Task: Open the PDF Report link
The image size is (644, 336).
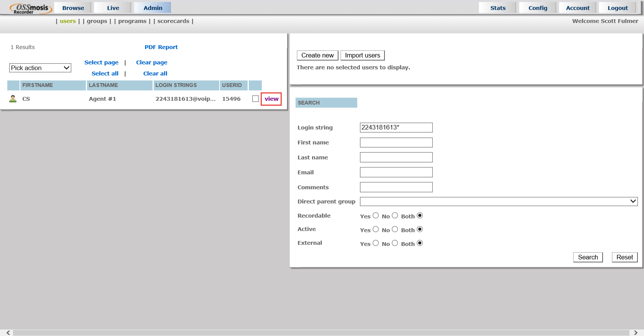Action: tap(161, 47)
